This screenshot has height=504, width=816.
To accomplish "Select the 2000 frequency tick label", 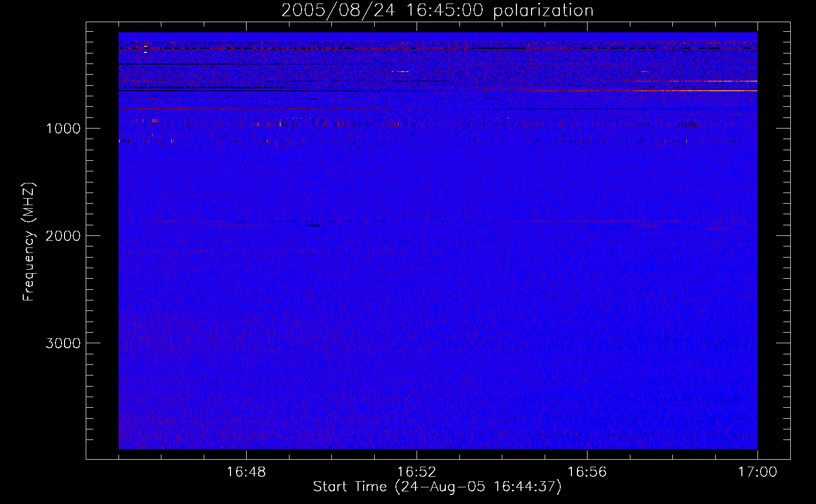I will pyautogui.click(x=63, y=236).
